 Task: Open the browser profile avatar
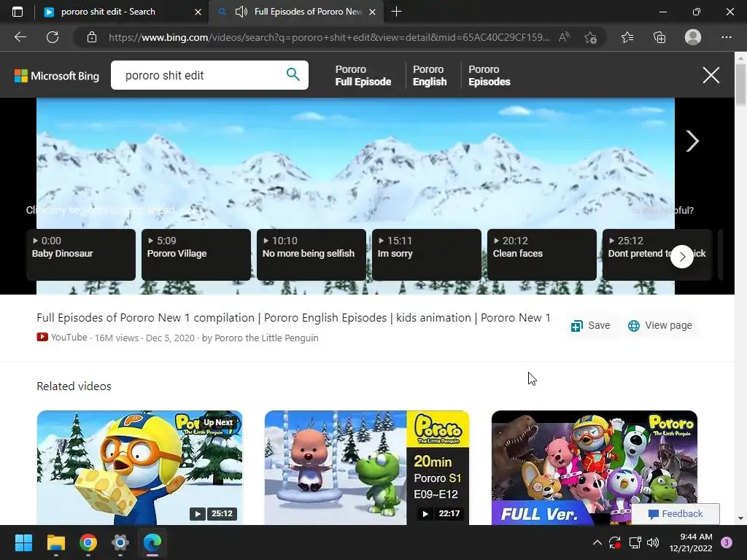coord(693,37)
